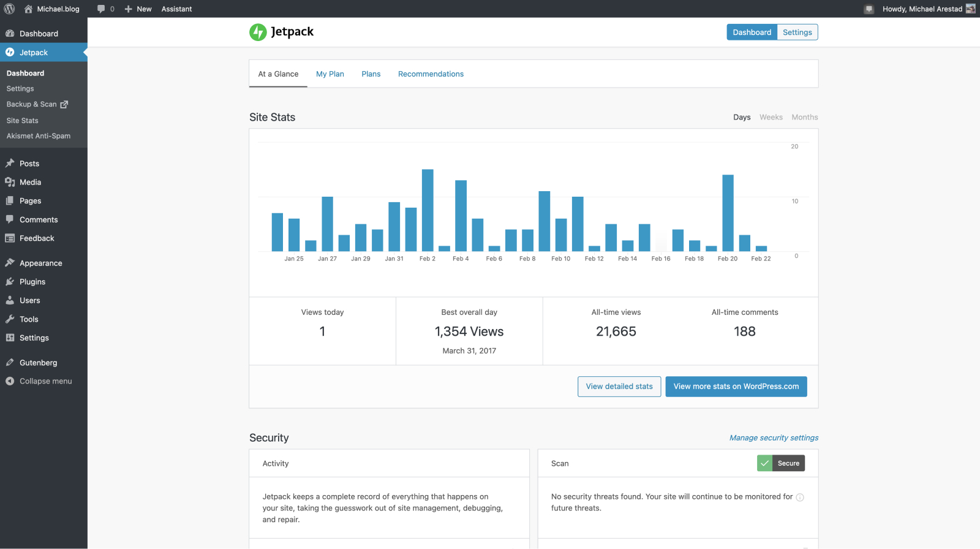Click the All-time comments value 188
This screenshot has height=549, width=980.
(745, 331)
